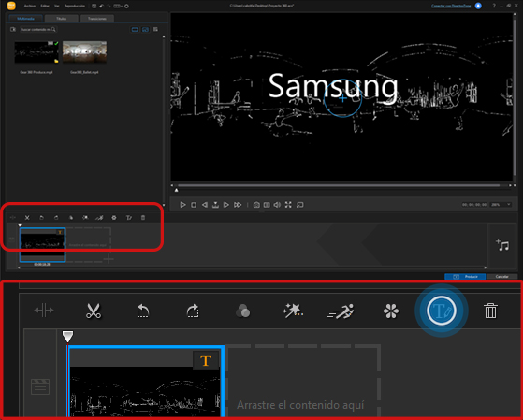This screenshot has width=523, height=420.
Task: Click rotate-left icon in the enlarged toolbar
Action: pos(143,311)
